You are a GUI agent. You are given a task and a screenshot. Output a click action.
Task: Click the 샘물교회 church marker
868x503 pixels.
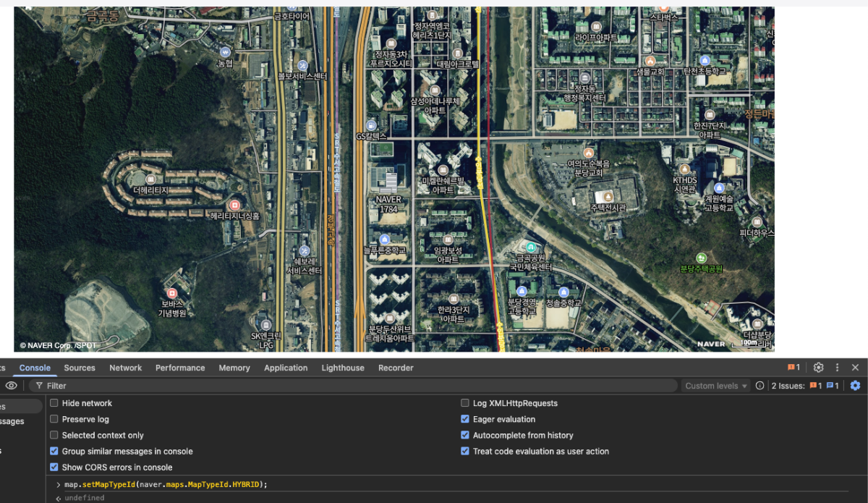[x=650, y=61]
